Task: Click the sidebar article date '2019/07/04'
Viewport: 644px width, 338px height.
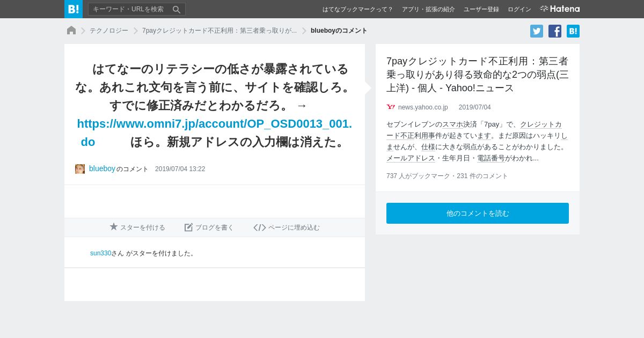Action: pyautogui.click(x=474, y=107)
